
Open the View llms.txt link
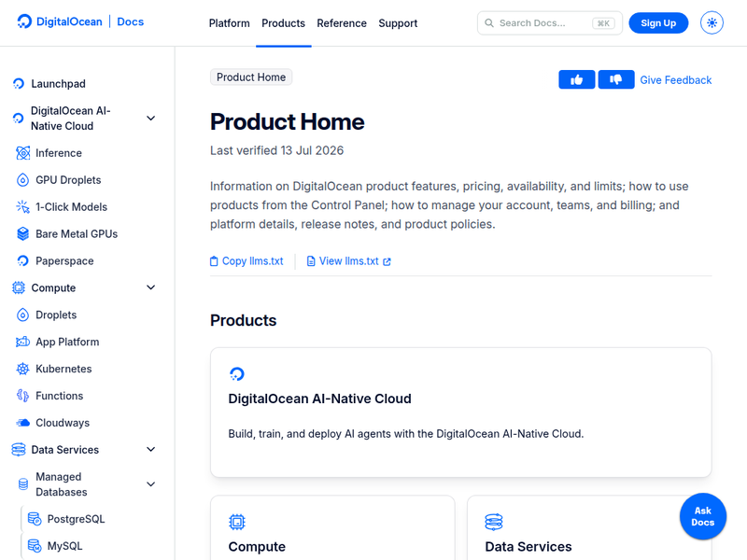click(348, 261)
